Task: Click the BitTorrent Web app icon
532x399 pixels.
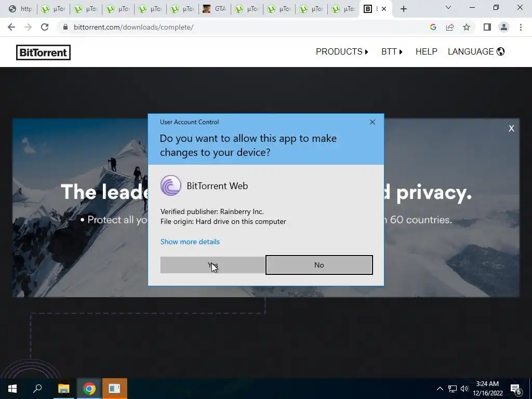Action: coord(170,185)
